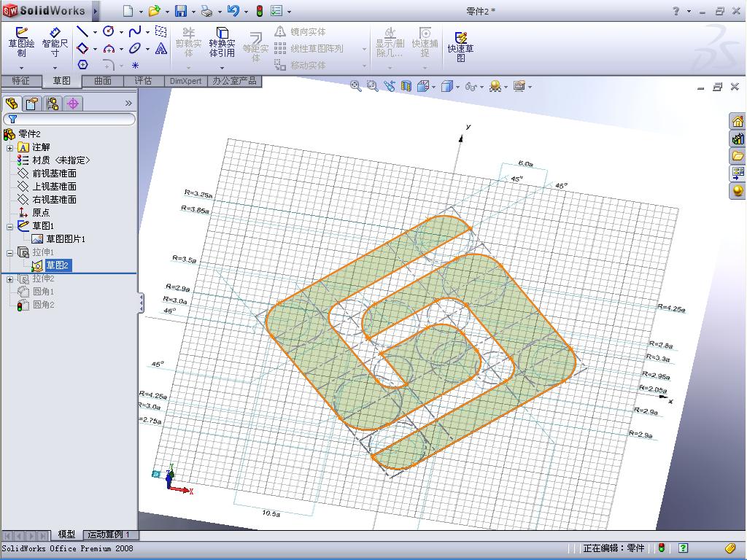Screen dimensions: 747x560
Task: Open the Ellipse tool dropdown arrow
Action: [x=147, y=49]
